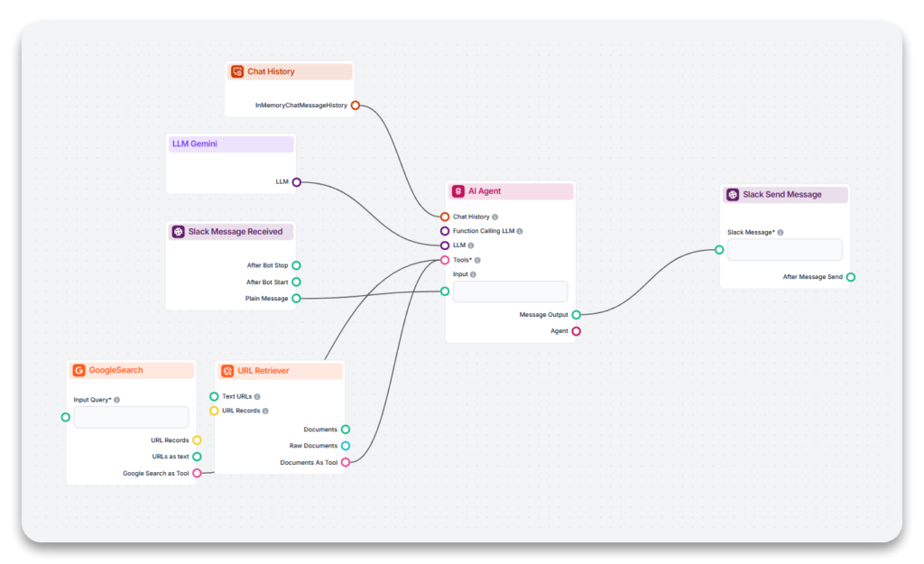Viewport: 924px width, 564px height.
Task: Click the InMemoryChatMessageHistory output port
Action: click(x=356, y=106)
